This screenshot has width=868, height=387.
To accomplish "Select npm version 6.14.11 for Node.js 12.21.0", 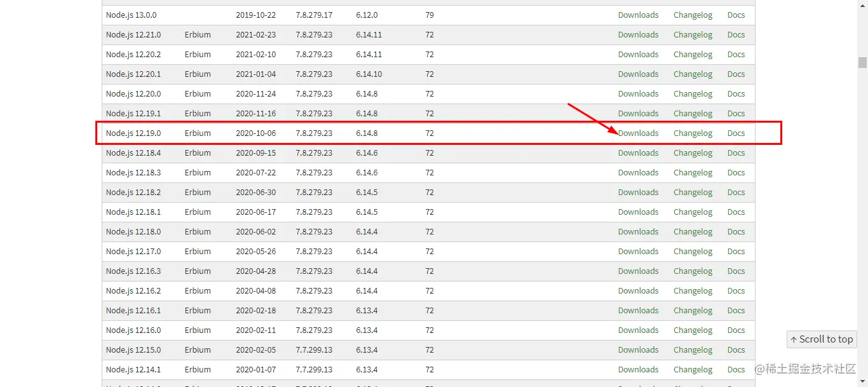I will click(369, 35).
